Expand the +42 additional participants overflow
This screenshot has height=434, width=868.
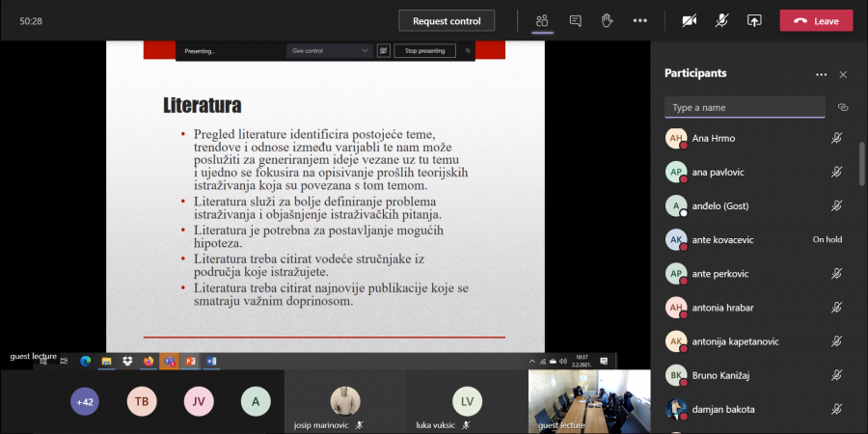coord(85,401)
